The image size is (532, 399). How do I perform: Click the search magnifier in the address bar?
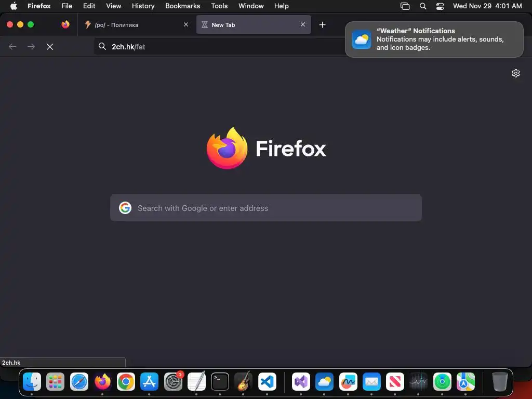[x=102, y=46]
